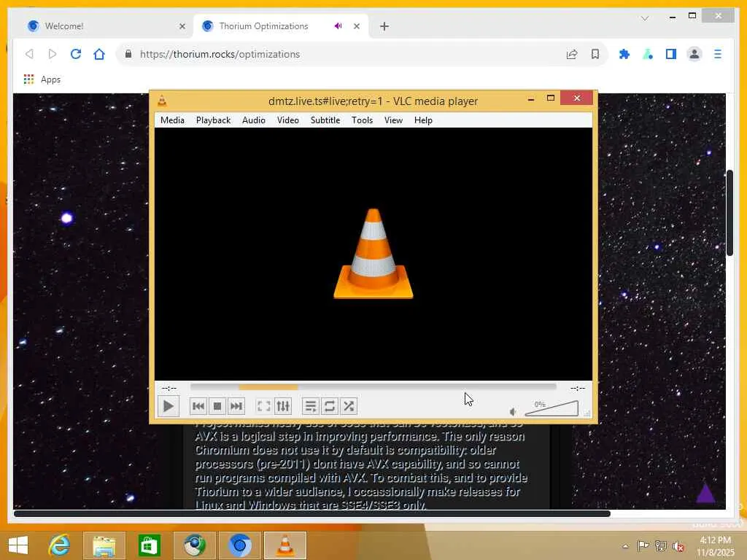Share this page from address bar
747x560 pixels.
coord(572,54)
